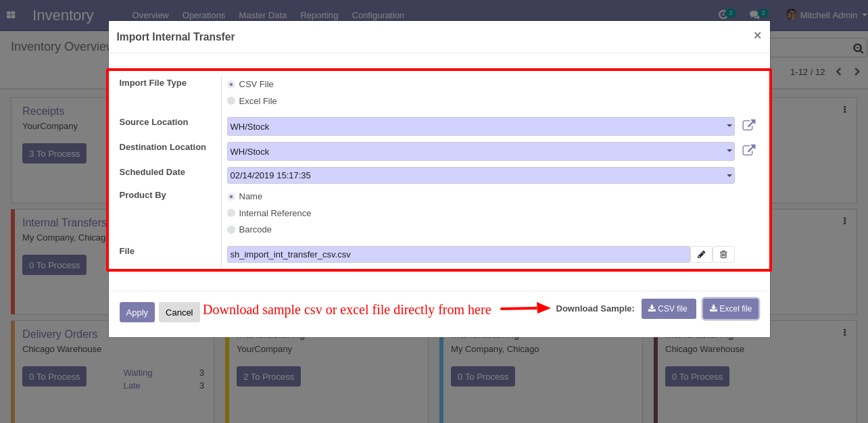Select Product By Internal Reference option
The width and height of the screenshot is (868, 423).
tap(231, 213)
